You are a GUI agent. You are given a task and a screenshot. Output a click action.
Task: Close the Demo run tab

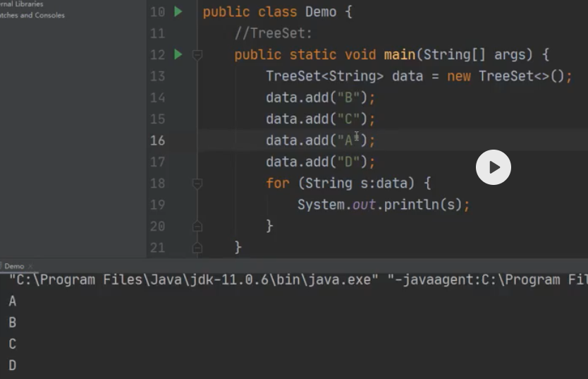pos(30,266)
